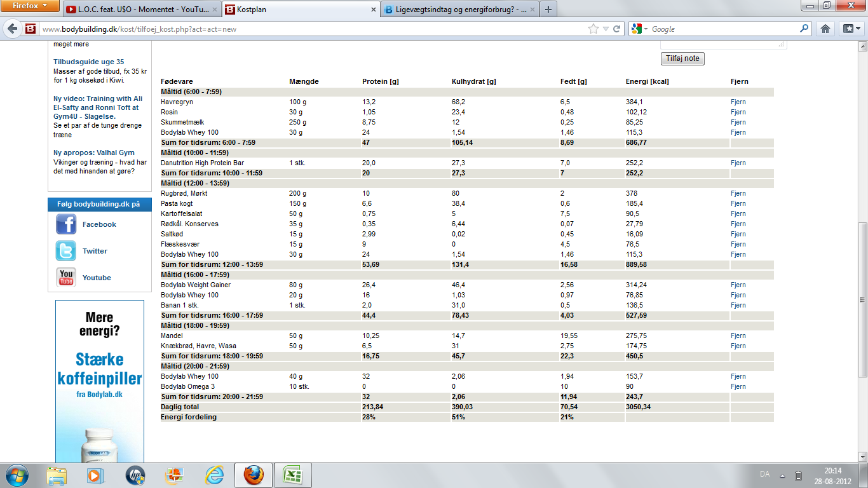Open the Firefox home page icon

(x=825, y=29)
